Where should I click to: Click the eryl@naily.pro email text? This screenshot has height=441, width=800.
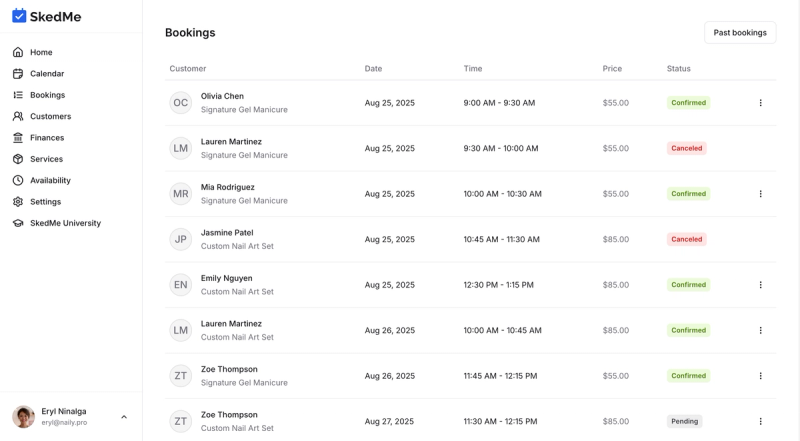pyautogui.click(x=64, y=423)
